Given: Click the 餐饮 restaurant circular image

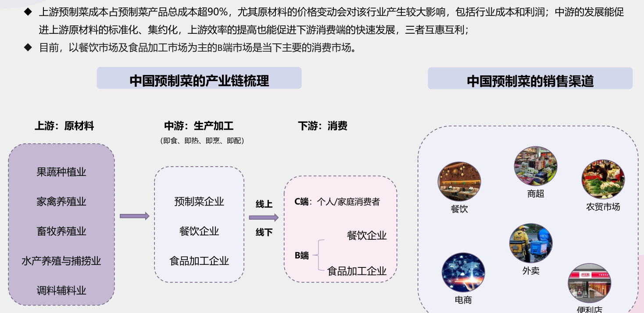Looking at the screenshot, I should coord(459,181).
